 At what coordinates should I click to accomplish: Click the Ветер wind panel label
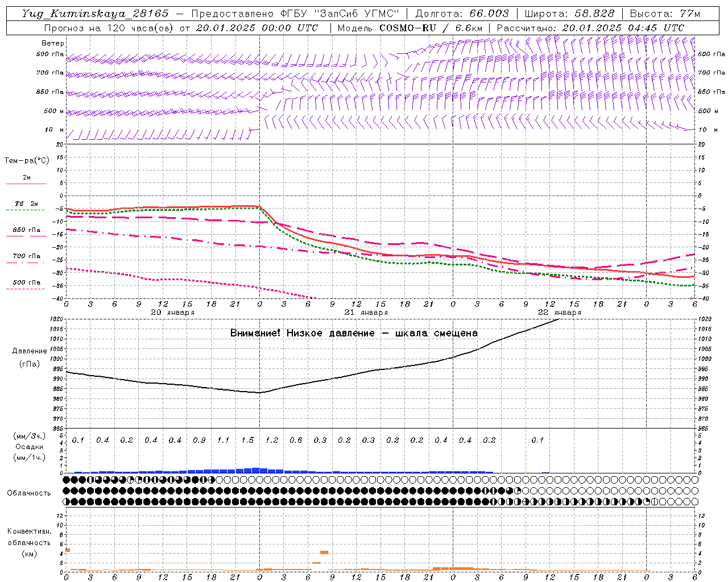coord(52,43)
